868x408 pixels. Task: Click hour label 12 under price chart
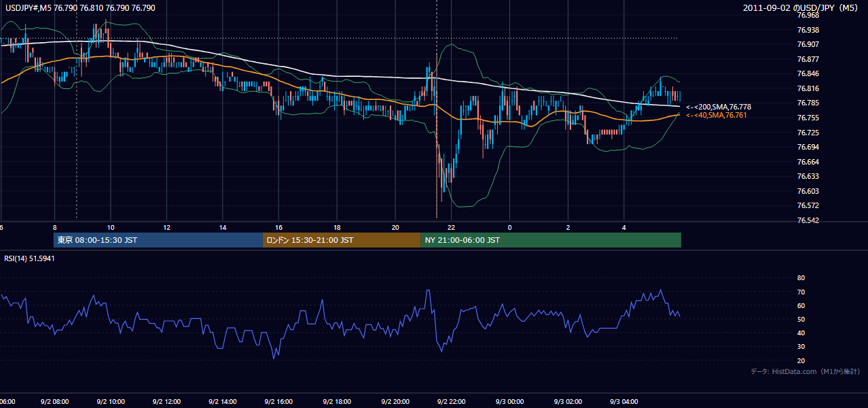click(166, 227)
